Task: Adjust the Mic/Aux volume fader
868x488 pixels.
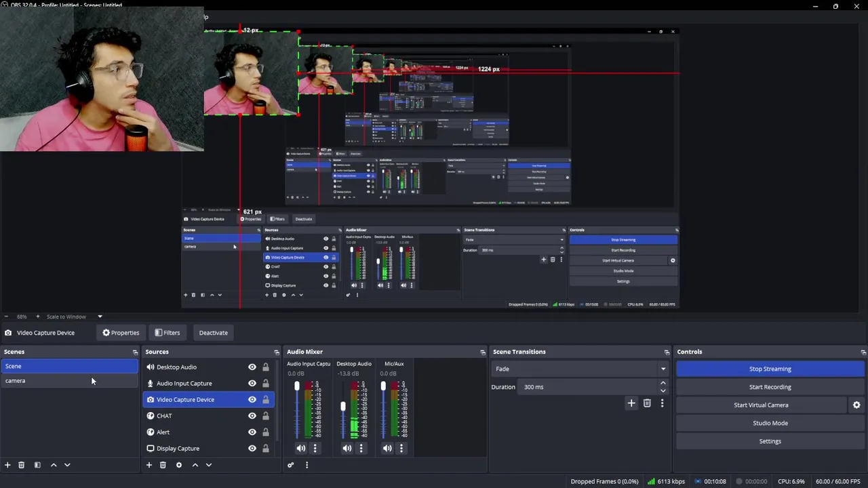Action: point(383,386)
